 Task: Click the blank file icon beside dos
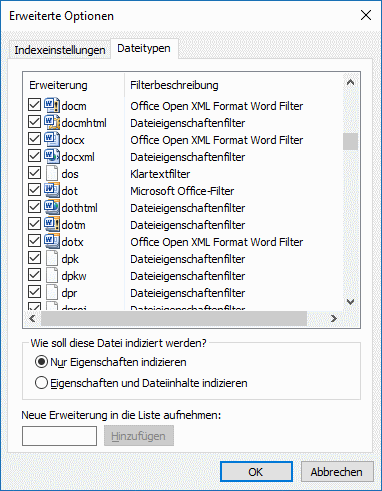52,173
